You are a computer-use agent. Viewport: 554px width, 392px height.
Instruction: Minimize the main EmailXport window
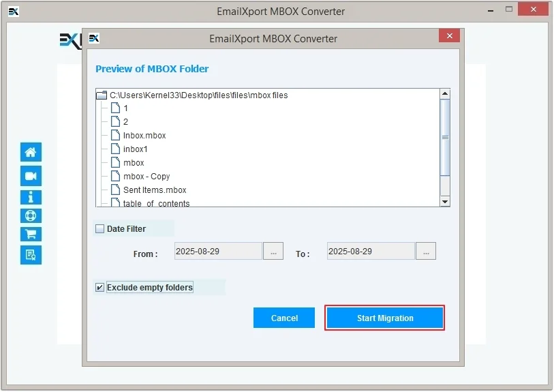[x=491, y=11]
